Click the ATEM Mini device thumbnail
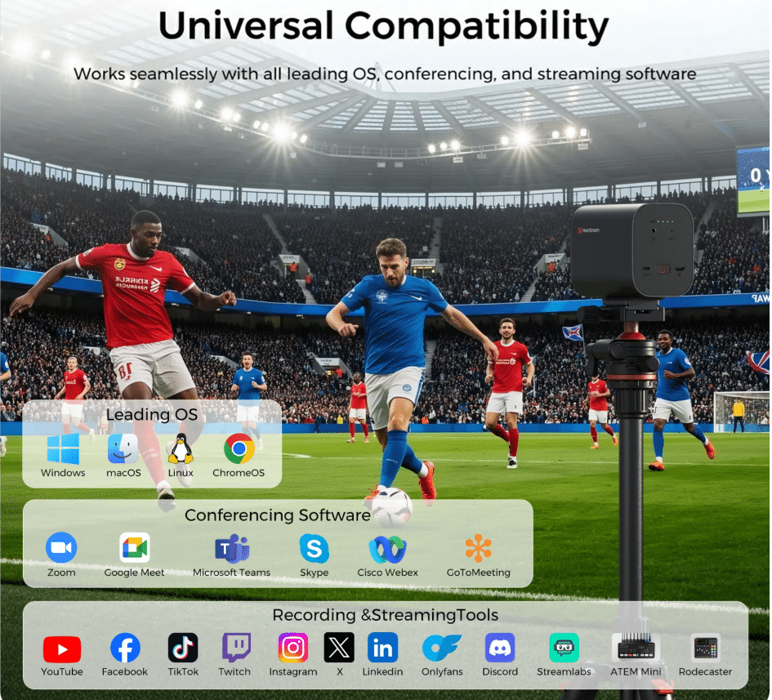 pos(636,648)
